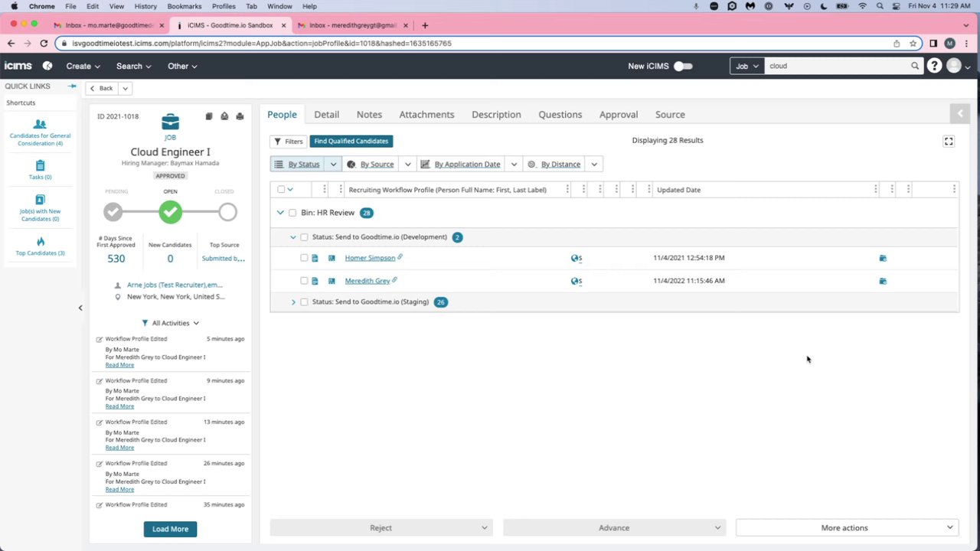This screenshot has width=980, height=551.
Task: Open Homer Simpson's document icon
Action: point(315,258)
